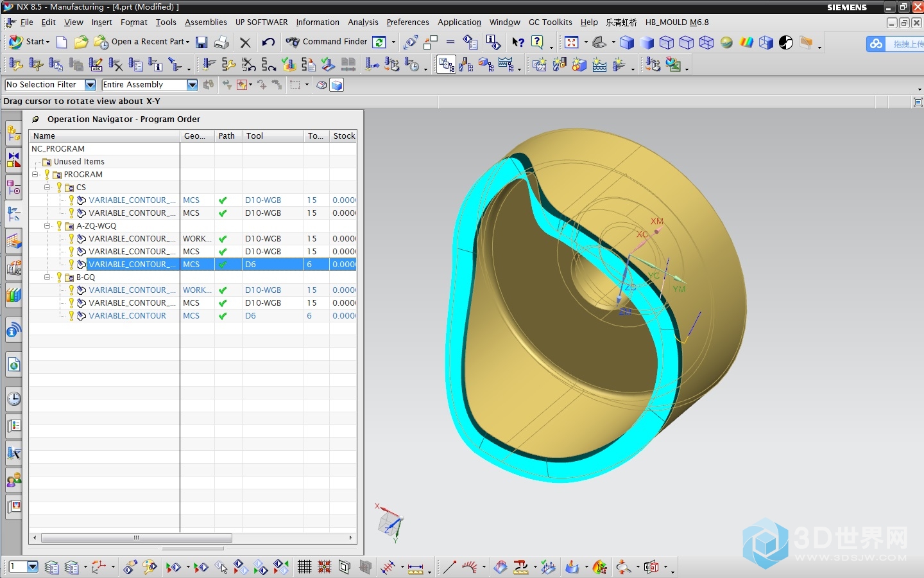The image size is (924, 578).
Task: Click the black-white Background toggle icon
Action: [786, 42]
